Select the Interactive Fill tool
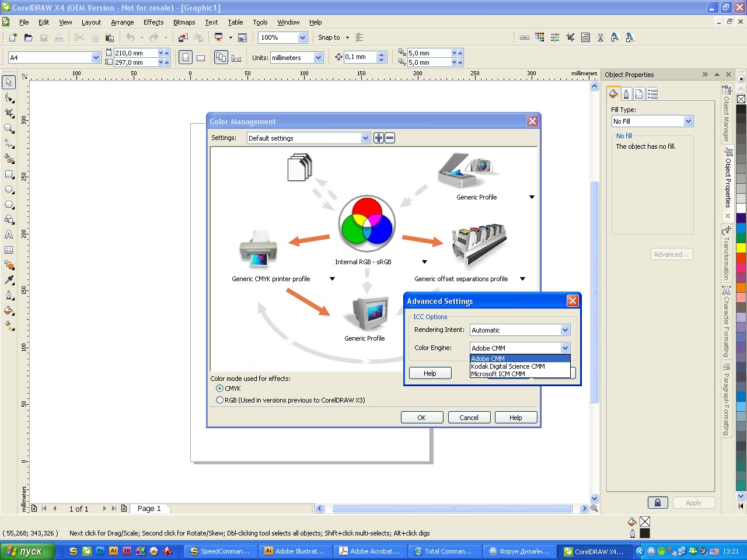Image resolution: width=747 pixels, height=560 pixels. pyautogui.click(x=9, y=325)
